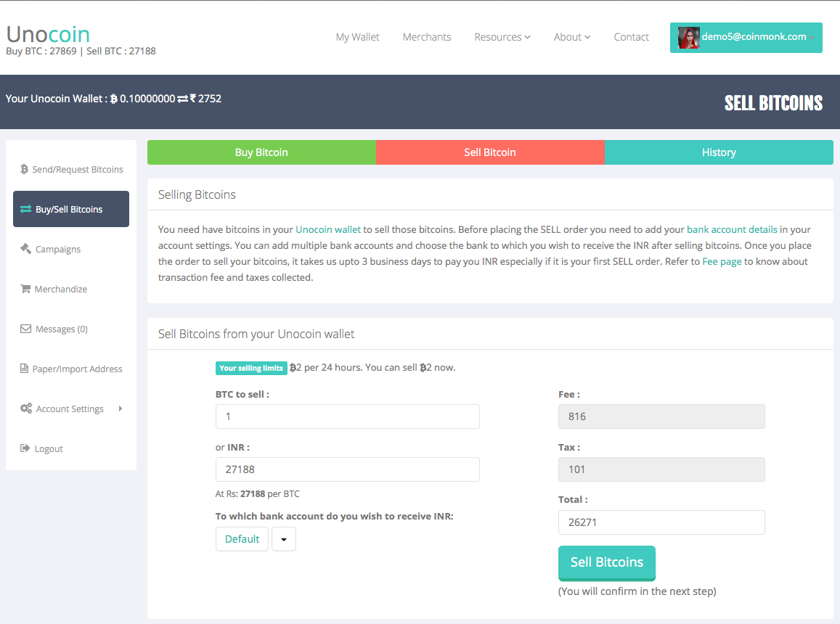840x624 pixels.
Task: Open Paper/Import Address in sidebar
Action: (x=71, y=369)
